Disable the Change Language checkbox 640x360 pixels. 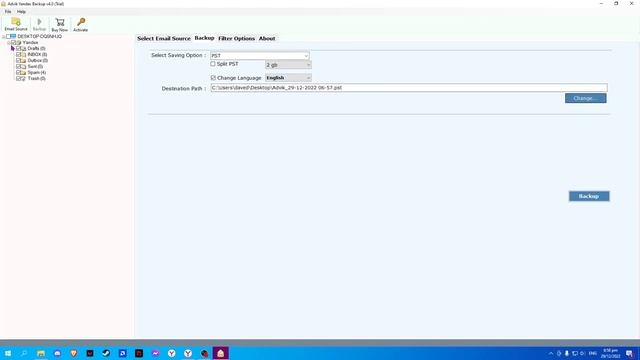(213, 78)
